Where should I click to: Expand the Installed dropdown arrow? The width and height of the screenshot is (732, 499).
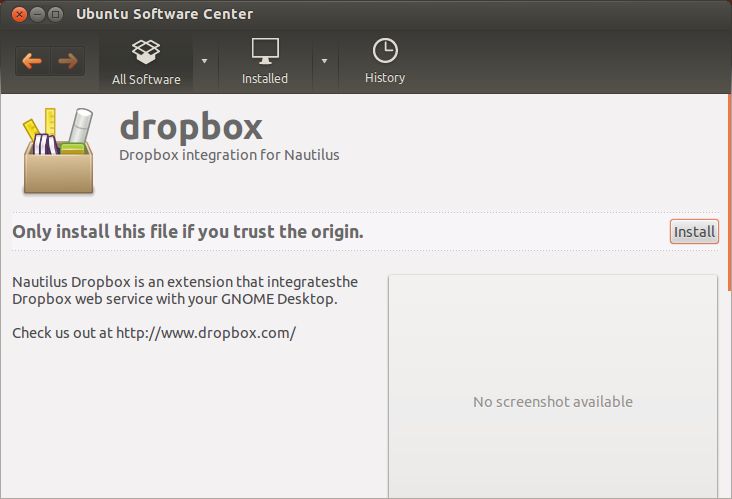click(324, 61)
